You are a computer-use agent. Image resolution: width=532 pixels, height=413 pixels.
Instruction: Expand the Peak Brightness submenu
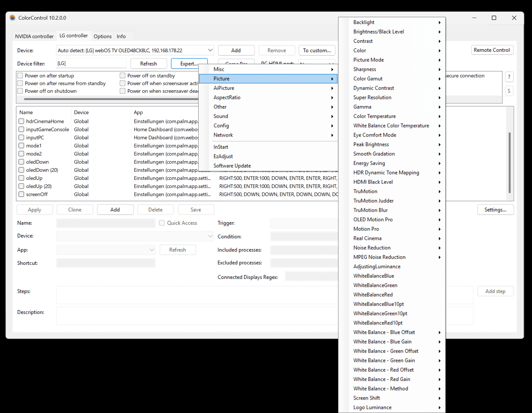pyautogui.click(x=392, y=144)
